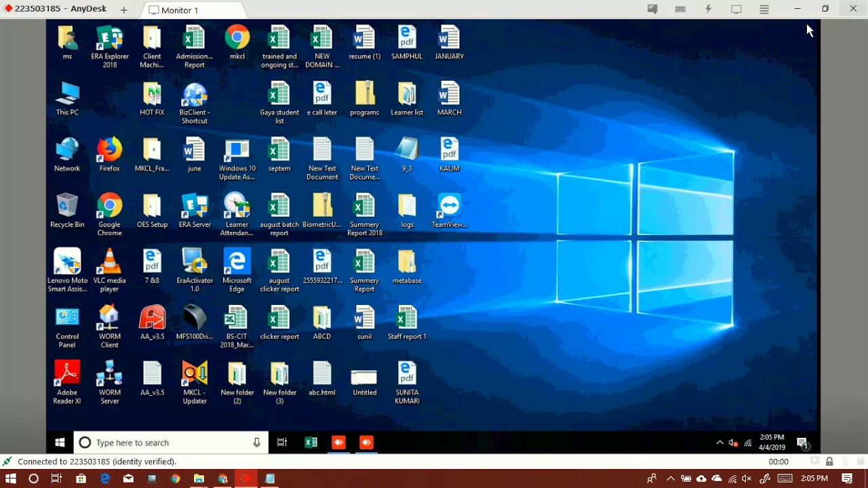Select the MFS100 driver icon
The width and height of the screenshot is (868, 488).
[195, 323]
